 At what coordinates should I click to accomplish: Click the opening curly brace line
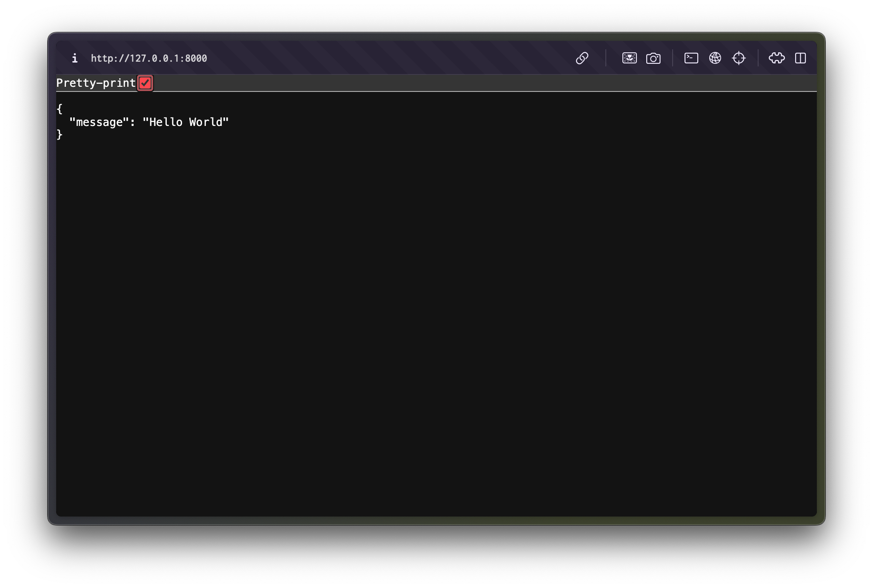(x=60, y=109)
